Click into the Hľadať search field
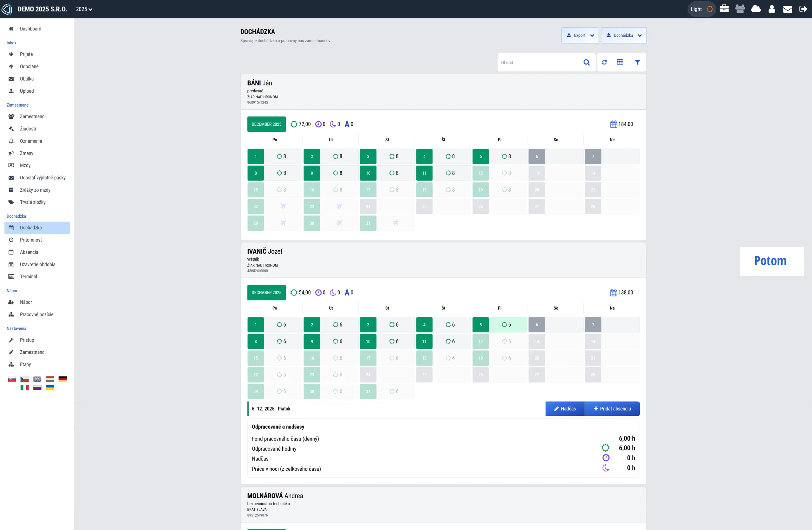The height and width of the screenshot is (530, 812). (539, 63)
